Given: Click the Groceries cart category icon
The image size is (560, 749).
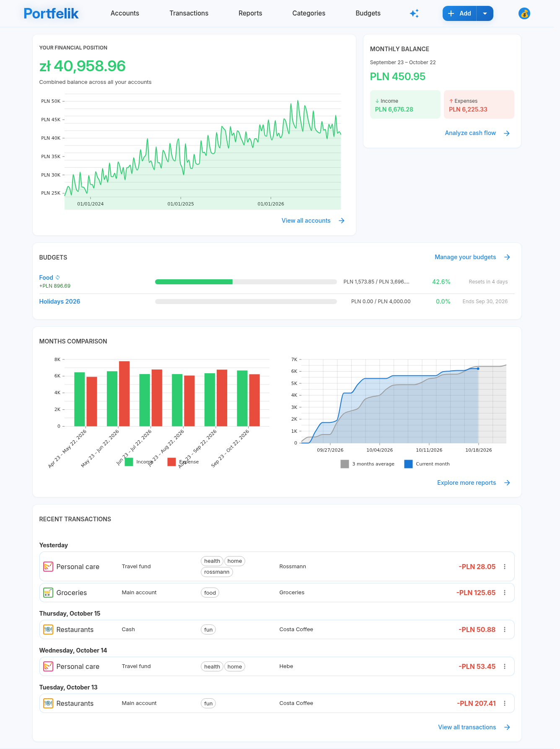Looking at the screenshot, I should pos(48,593).
